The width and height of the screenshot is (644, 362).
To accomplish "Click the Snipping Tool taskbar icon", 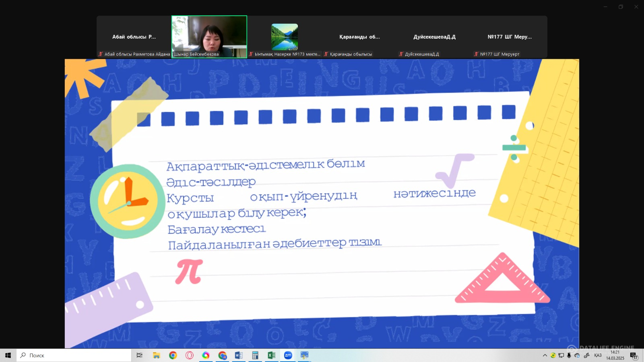I will tap(304, 355).
